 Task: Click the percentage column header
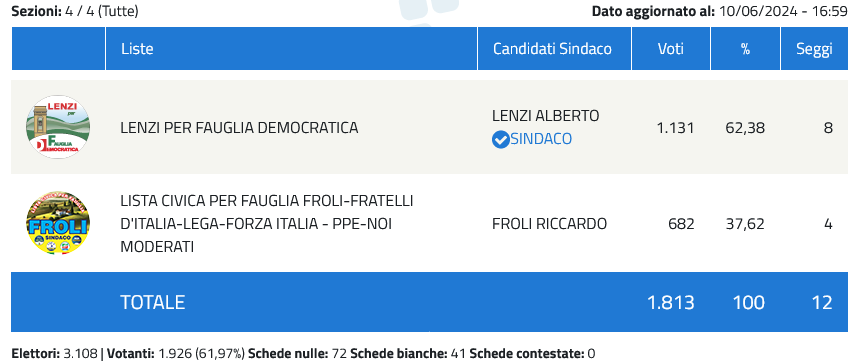(745, 49)
